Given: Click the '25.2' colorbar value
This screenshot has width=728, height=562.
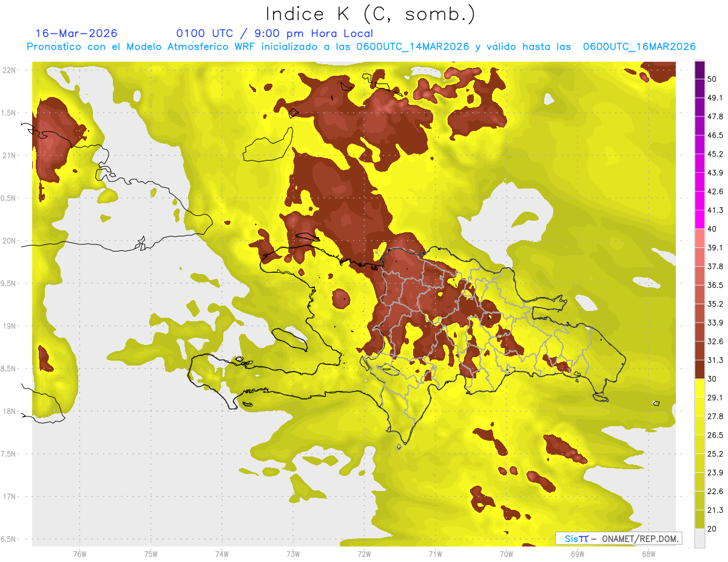Looking at the screenshot, I should pyautogui.click(x=715, y=454).
